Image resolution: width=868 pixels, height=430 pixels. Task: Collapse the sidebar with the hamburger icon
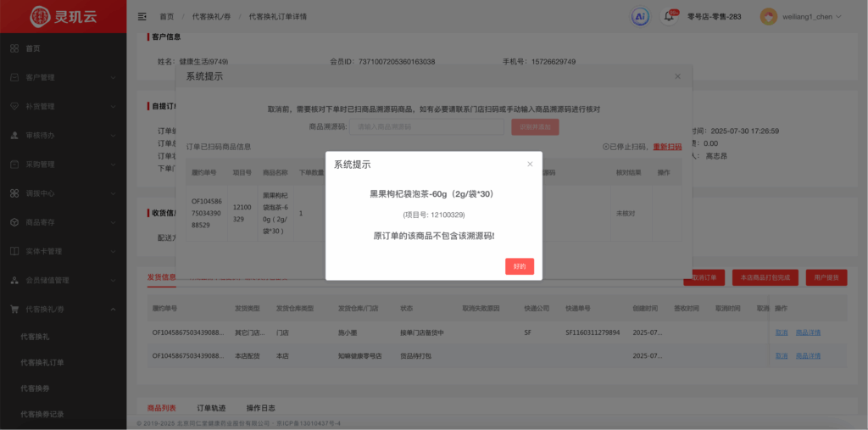click(x=142, y=16)
